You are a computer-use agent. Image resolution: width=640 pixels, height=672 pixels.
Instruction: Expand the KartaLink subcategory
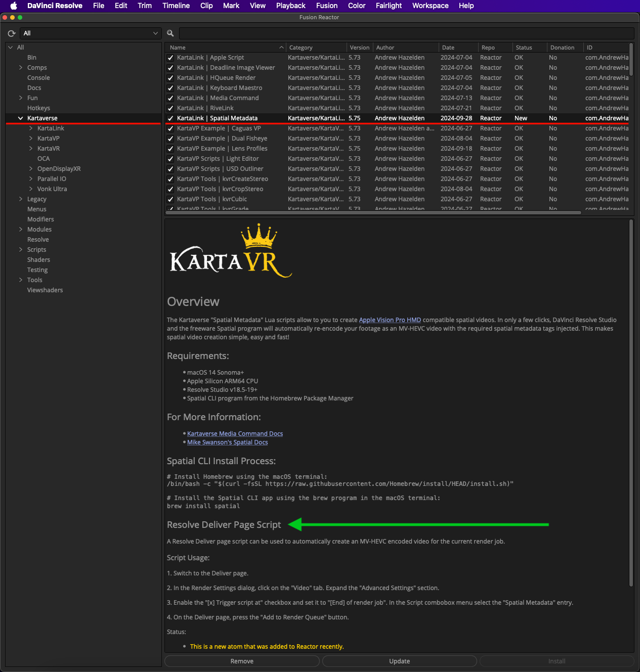click(31, 128)
